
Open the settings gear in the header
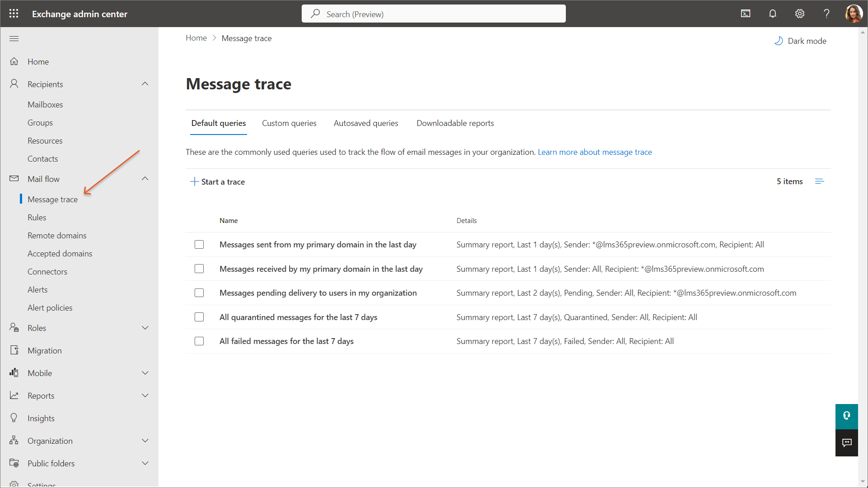800,14
